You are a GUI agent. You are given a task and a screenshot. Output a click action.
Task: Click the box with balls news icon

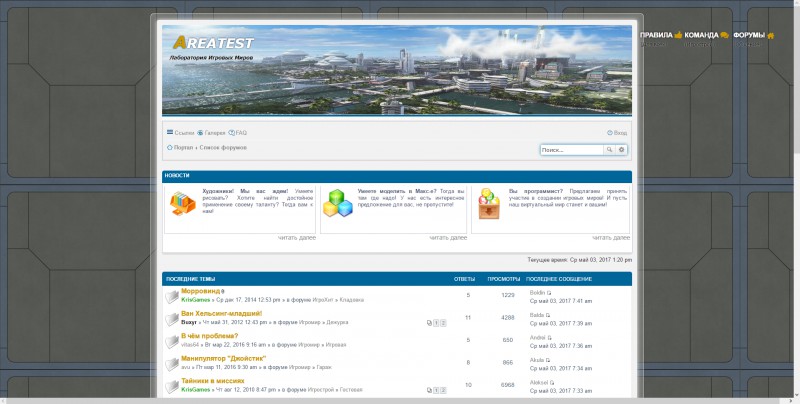[x=488, y=204]
